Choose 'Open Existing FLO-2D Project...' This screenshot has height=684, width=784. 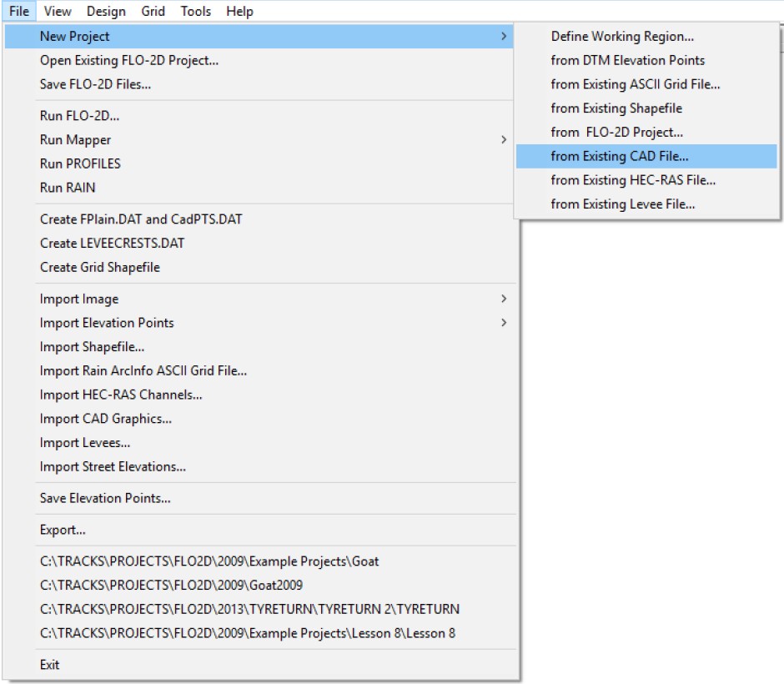129,60
